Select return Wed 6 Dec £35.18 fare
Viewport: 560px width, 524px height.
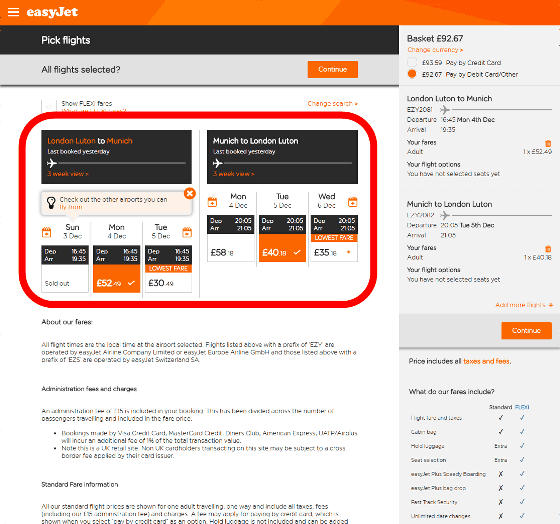click(x=334, y=238)
